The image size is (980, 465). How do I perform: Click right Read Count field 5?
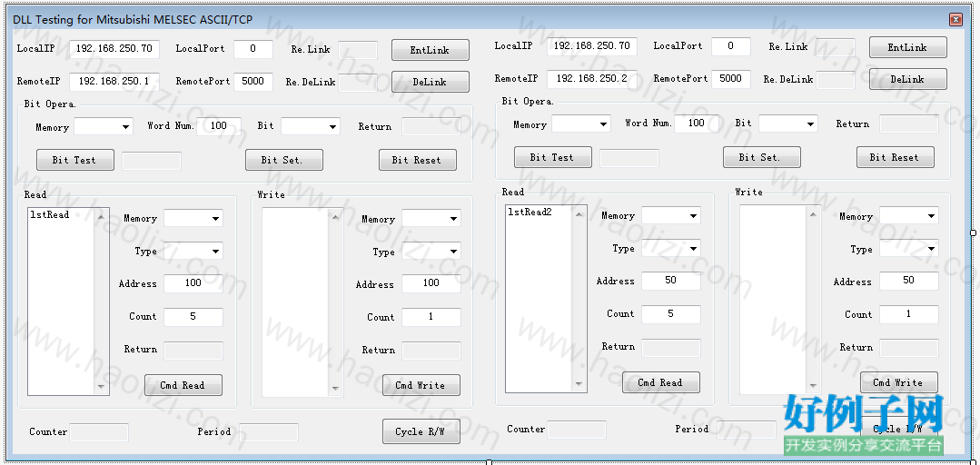click(670, 314)
